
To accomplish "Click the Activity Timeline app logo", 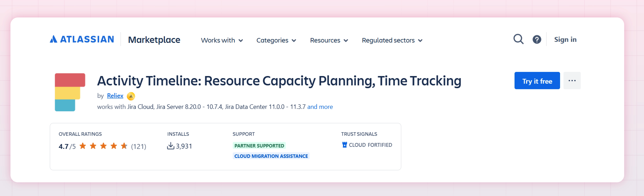I will (70, 92).
